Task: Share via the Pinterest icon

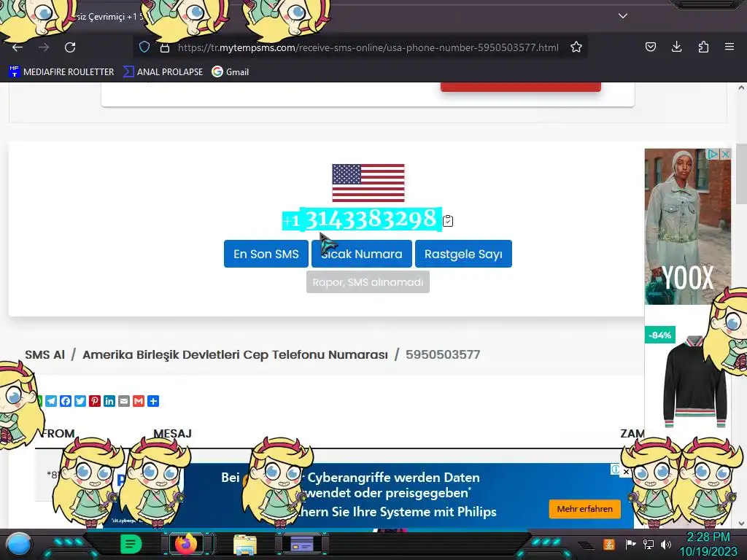Action: (x=95, y=401)
